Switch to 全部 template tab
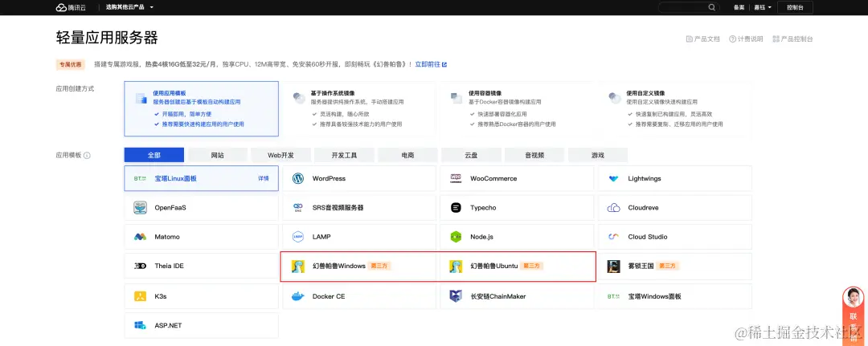The image size is (868, 346). pos(154,155)
